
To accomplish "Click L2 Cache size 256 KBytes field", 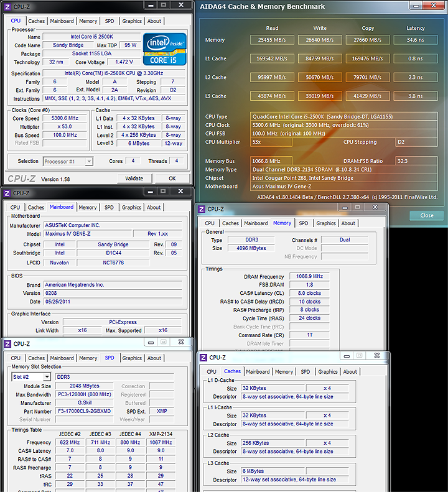I will click(273, 443).
